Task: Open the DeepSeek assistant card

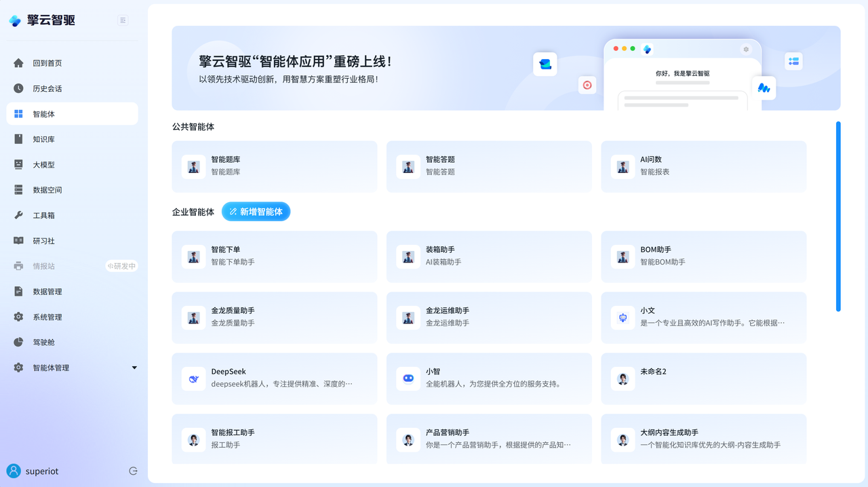Action: point(274,378)
